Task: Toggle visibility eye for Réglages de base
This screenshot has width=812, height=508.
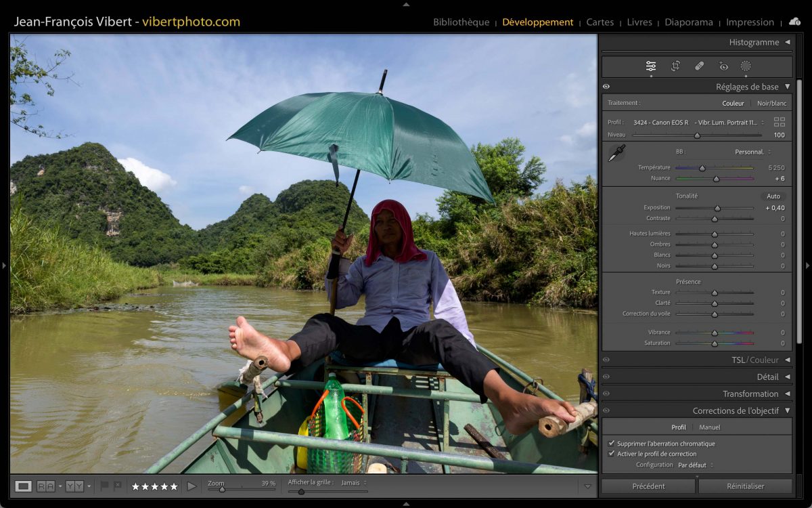Action: tap(606, 87)
